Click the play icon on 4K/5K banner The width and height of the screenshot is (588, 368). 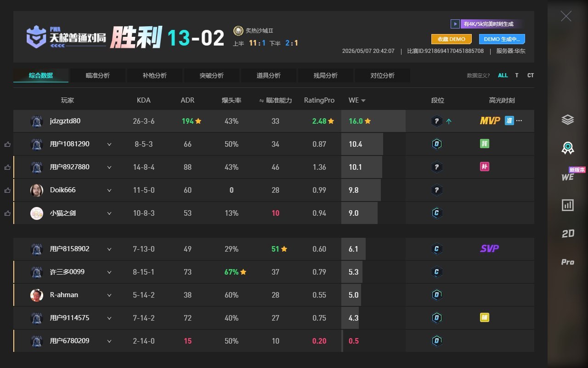click(x=455, y=23)
